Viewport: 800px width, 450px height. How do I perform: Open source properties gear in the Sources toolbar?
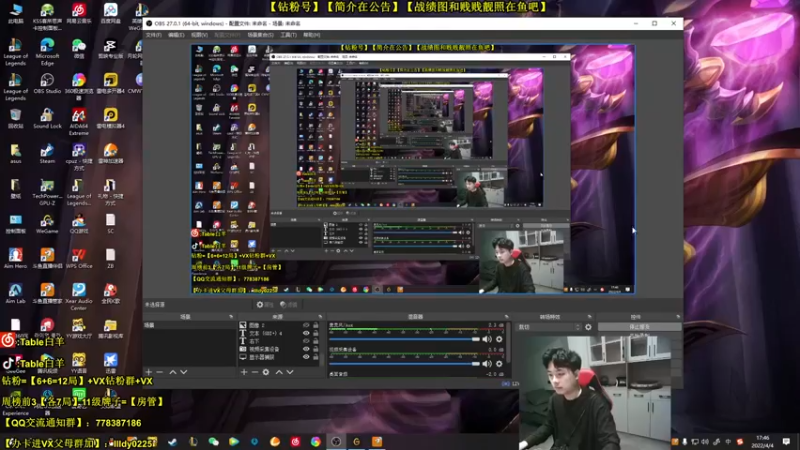pyautogui.click(x=266, y=372)
